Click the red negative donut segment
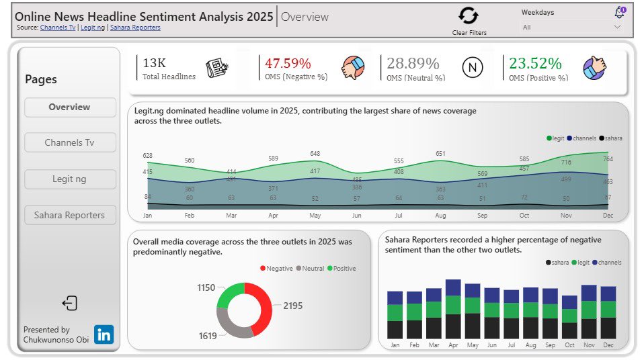The width and height of the screenshot is (644, 360). [x=265, y=308]
